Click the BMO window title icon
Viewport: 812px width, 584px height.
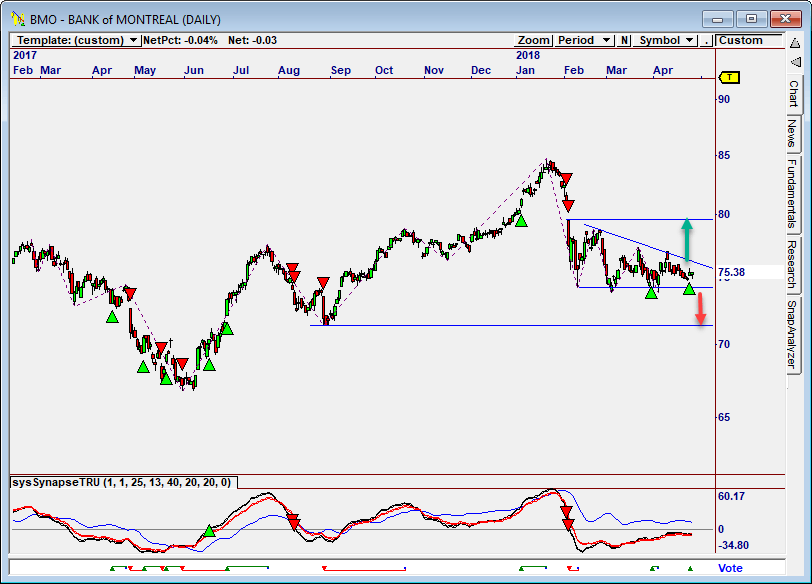[17, 19]
